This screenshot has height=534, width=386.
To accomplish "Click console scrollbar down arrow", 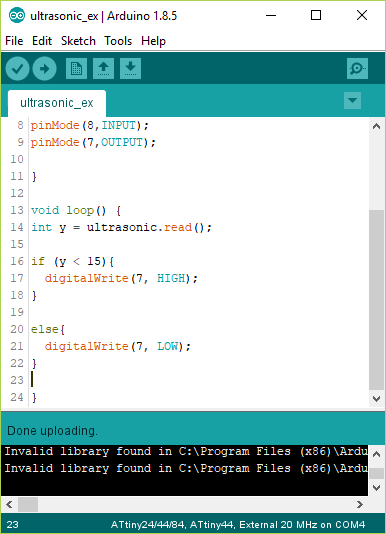I will point(376,488).
